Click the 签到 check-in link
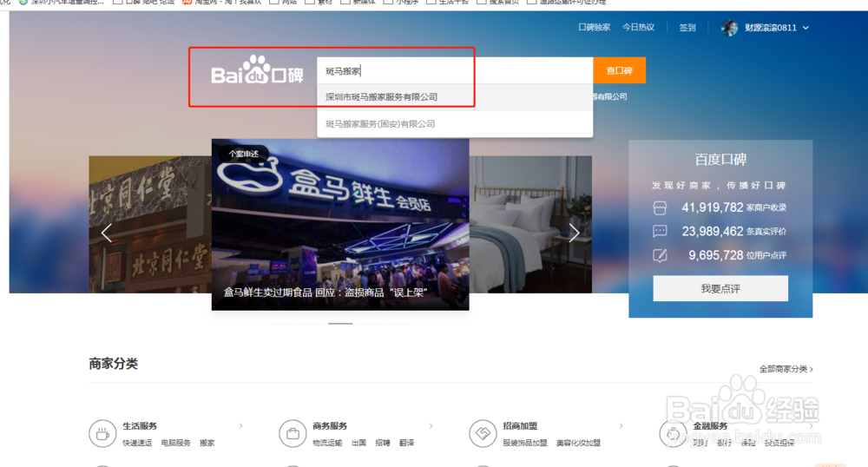This screenshot has height=467, width=868. 687,28
